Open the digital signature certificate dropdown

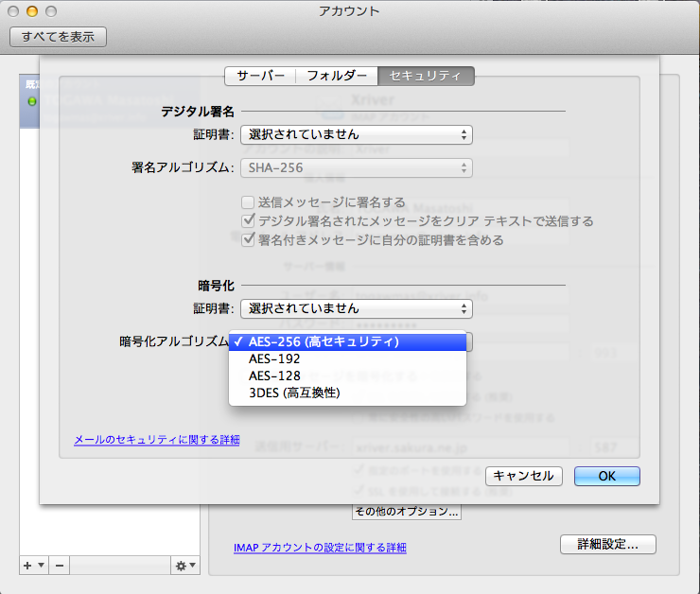(x=356, y=135)
